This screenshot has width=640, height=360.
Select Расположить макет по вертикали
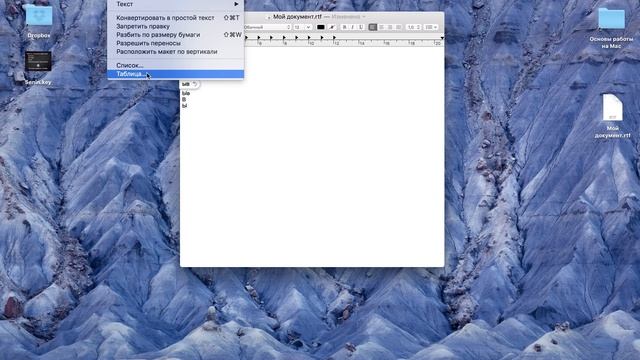(x=176, y=51)
